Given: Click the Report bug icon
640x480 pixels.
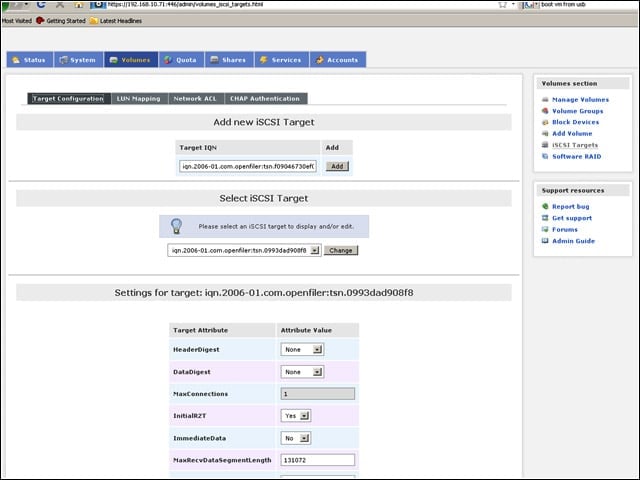Looking at the screenshot, I should 545,207.
